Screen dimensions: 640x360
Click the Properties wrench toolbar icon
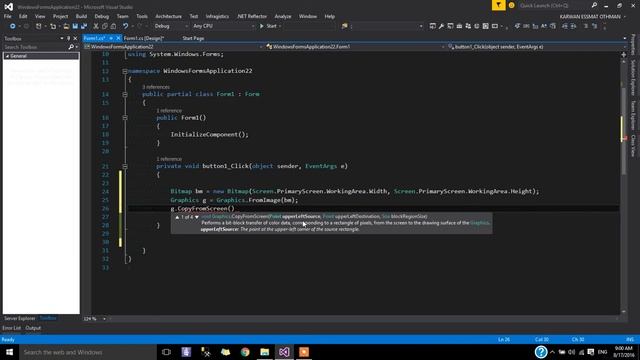click(x=441, y=26)
